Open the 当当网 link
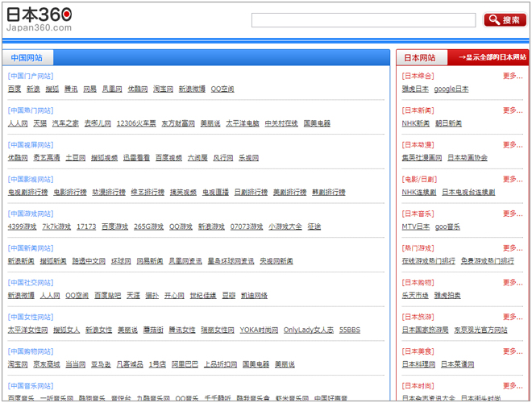The height and width of the screenshot is (403, 532). click(x=75, y=364)
